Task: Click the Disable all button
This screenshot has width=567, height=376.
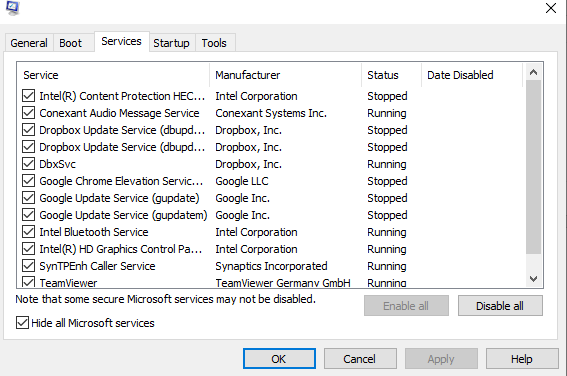Action: 500,306
